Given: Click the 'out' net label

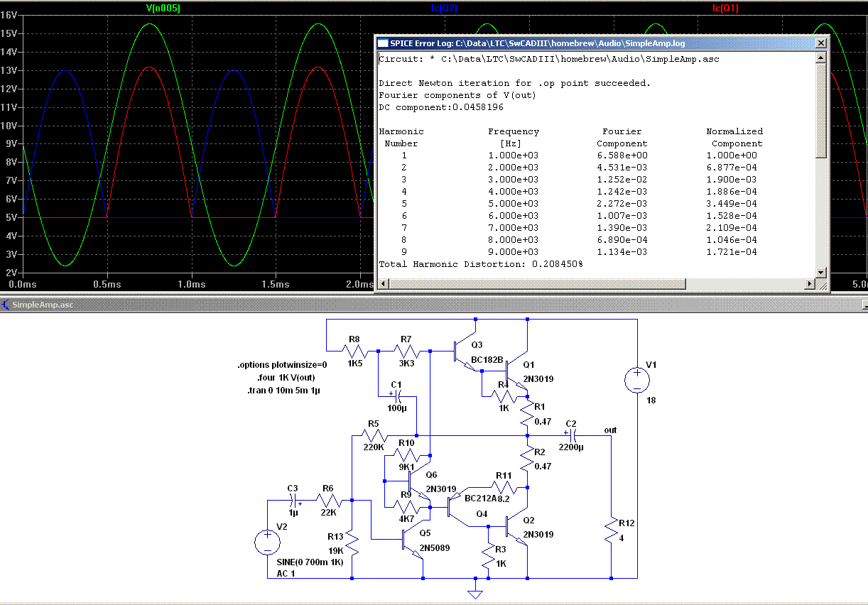Looking at the screenshot, I should pos(610,430).
